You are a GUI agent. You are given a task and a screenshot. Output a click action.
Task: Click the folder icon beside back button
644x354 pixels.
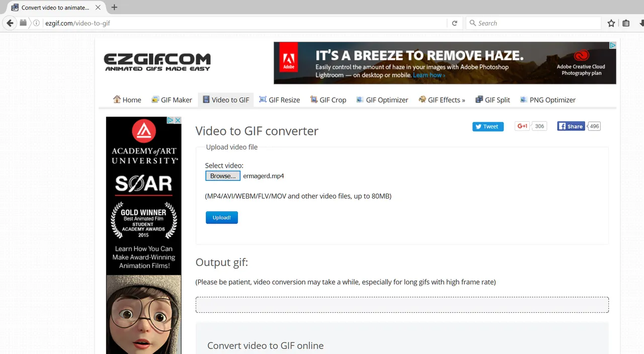pyautogui.click(x=23, y=23)
